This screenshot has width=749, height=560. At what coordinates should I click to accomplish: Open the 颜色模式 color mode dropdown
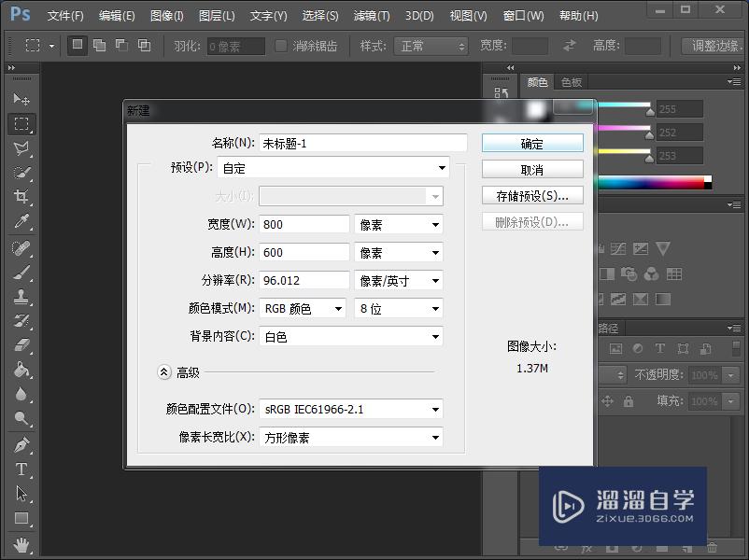click(301, 308)
